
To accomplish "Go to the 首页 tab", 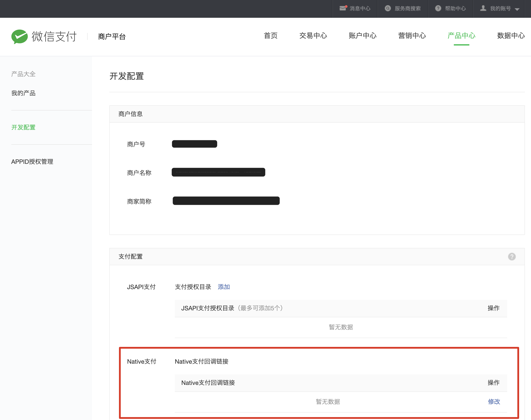I will (270, 36).
